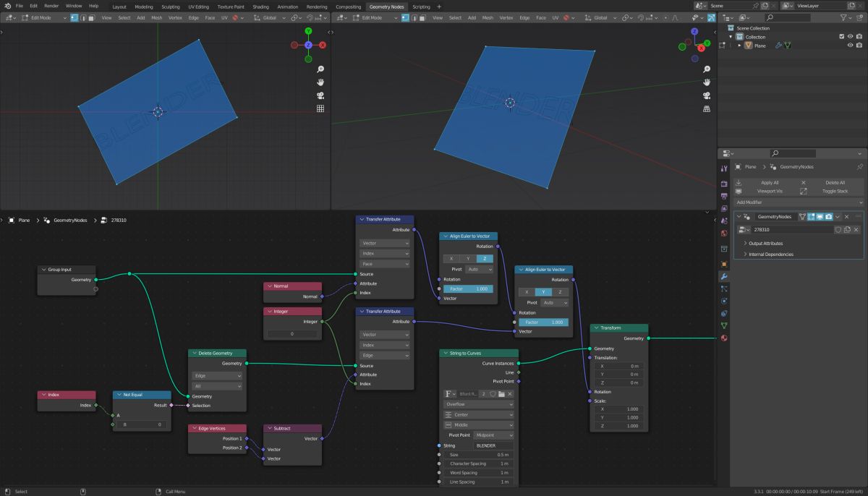This screenshot has height=496, width=868.
Task: Open the Physics properties tab
Action: [x=724, y=301]
